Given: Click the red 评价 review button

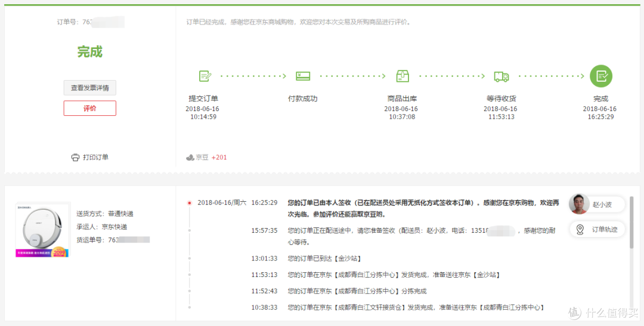Looking at the screenshot, I should 90,108.
